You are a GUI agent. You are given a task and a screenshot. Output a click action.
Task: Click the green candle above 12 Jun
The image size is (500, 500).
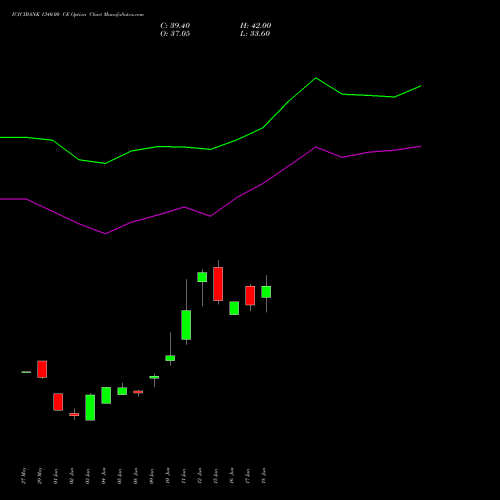[x=202, y=277]
